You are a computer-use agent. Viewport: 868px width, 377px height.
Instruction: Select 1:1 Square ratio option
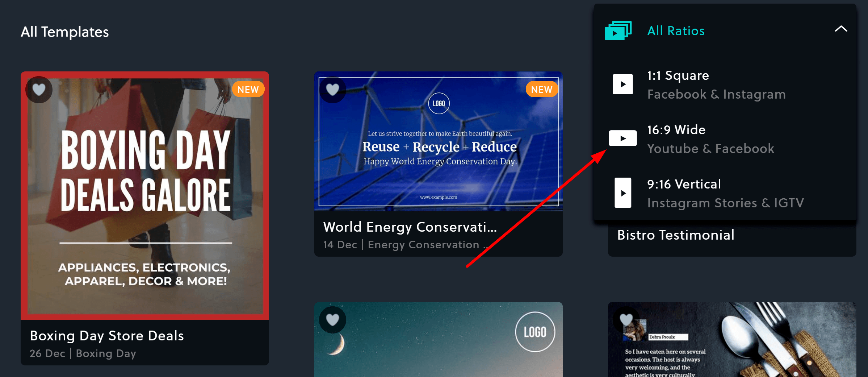tap(725, 84)
